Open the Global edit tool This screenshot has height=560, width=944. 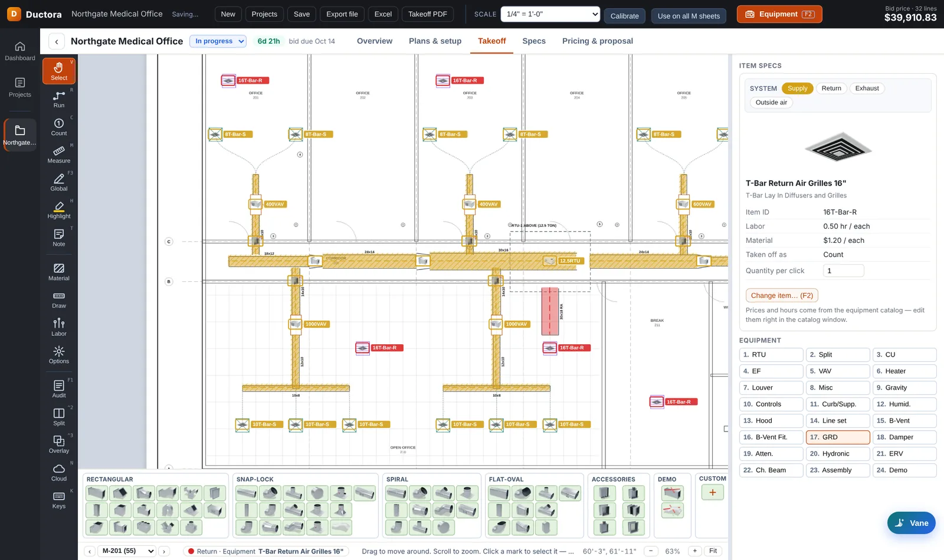59,182
